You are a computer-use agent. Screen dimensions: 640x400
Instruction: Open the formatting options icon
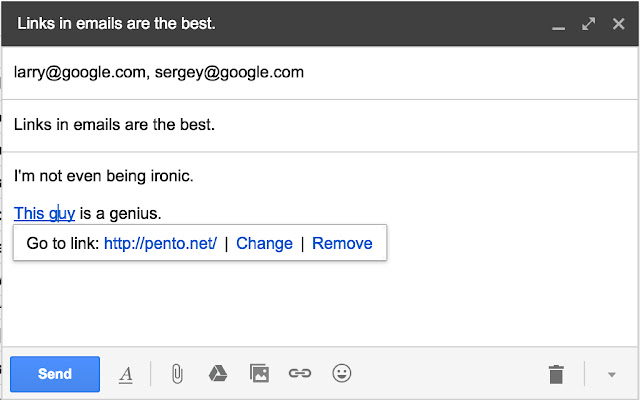(126, 374)
